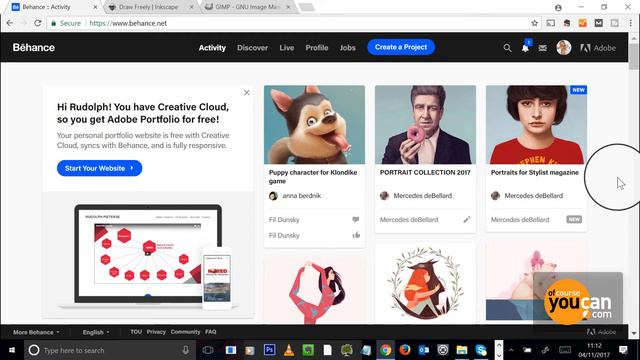Image resolution: width=640 pixels, height=360 pixels.
Task: Open File Explorer from the taskbar
Action: [462, 350]
